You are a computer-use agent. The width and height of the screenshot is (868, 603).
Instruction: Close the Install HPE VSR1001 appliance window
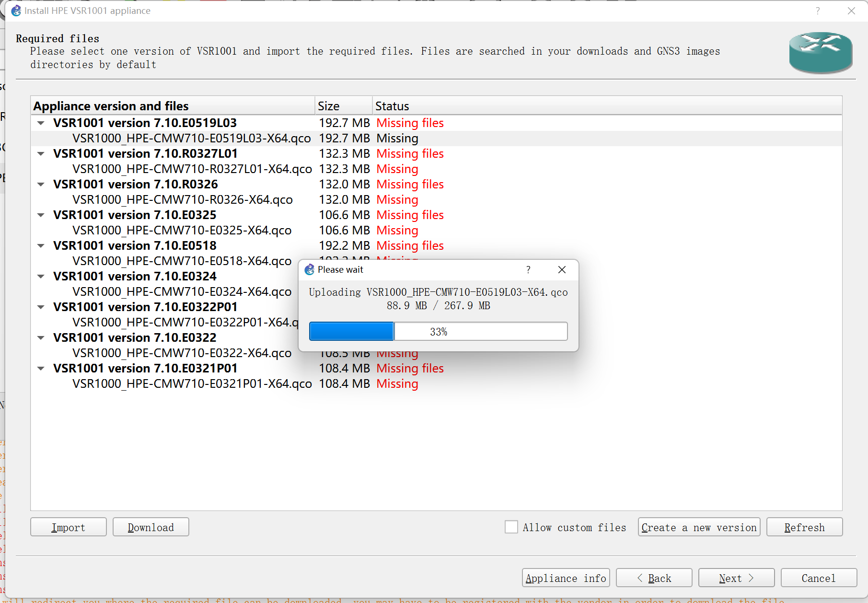click(x=851, y=11)
